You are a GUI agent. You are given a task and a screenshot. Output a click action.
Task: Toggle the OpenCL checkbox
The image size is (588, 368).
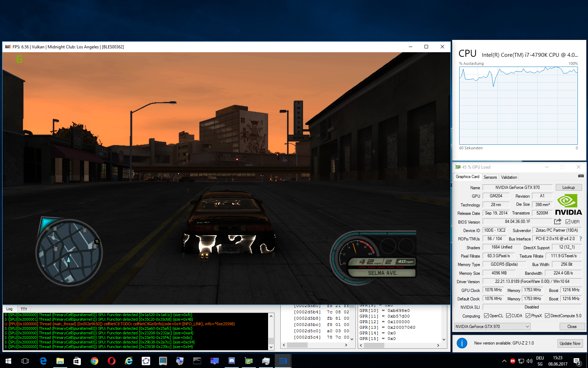[x=486, y=316]
